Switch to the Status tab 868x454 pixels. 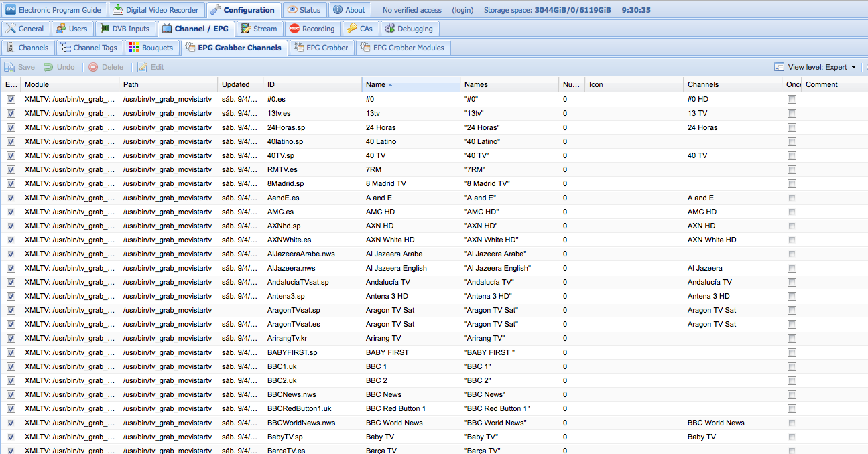(x=304, y=10)
